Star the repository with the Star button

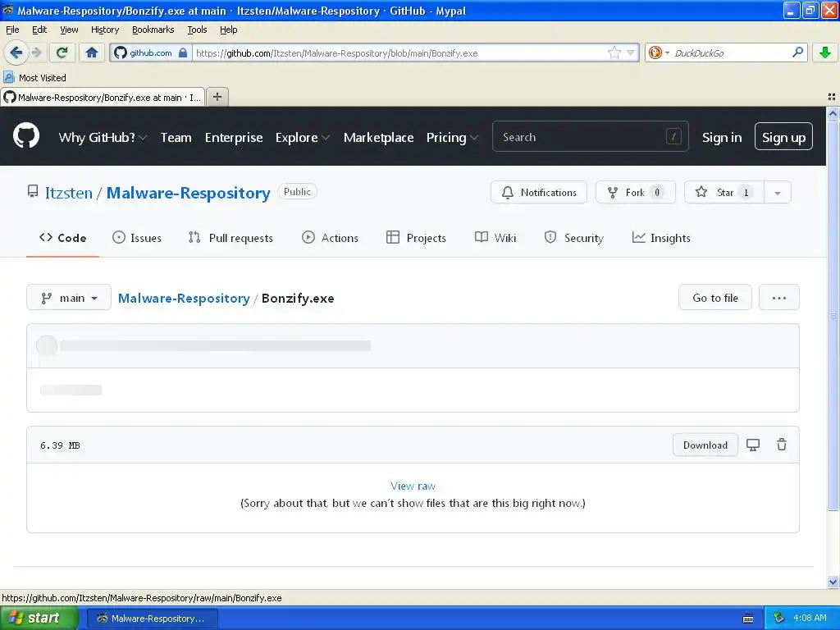[724, 192]
